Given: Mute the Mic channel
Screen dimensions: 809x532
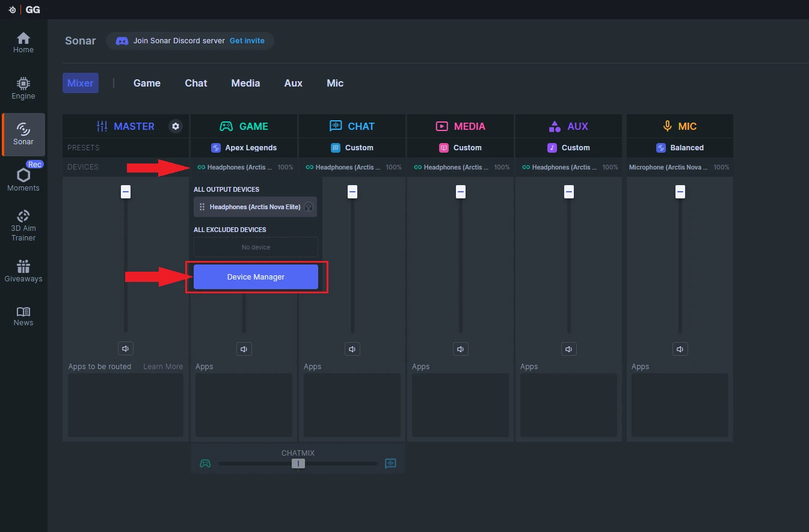Looking at the screenshot, I should tap(680, 349).
